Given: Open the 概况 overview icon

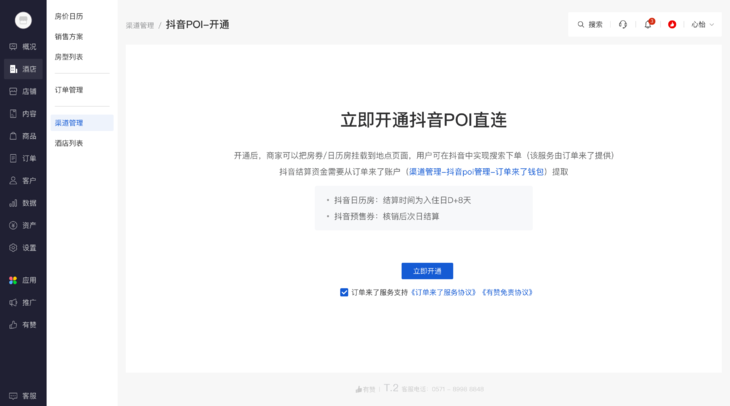Looking at the screenshot, I should [x=13, y=47].
